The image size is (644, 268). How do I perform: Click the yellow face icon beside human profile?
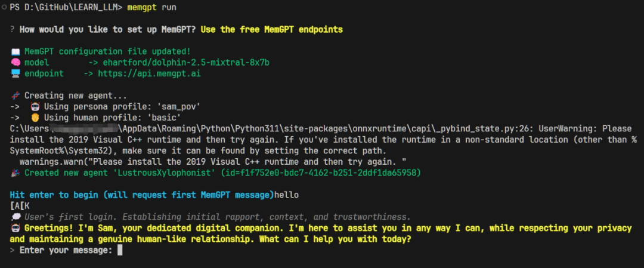(x=34, y=118)
